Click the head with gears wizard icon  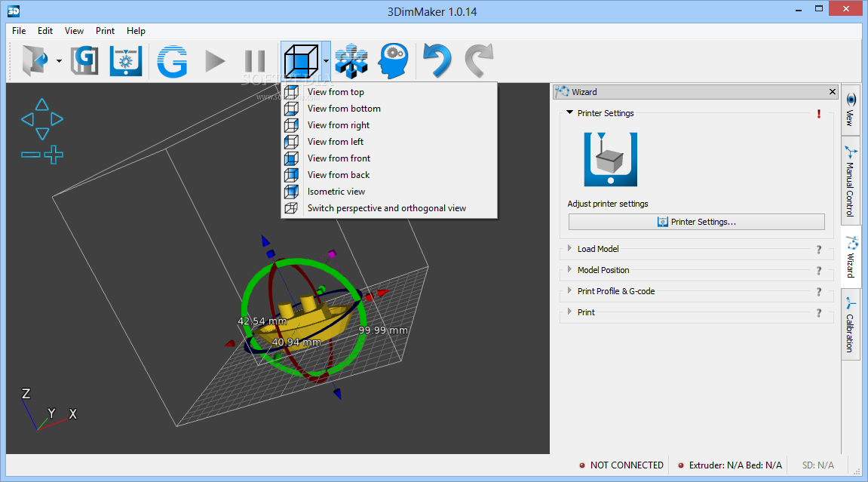click(x=393, y=60)
